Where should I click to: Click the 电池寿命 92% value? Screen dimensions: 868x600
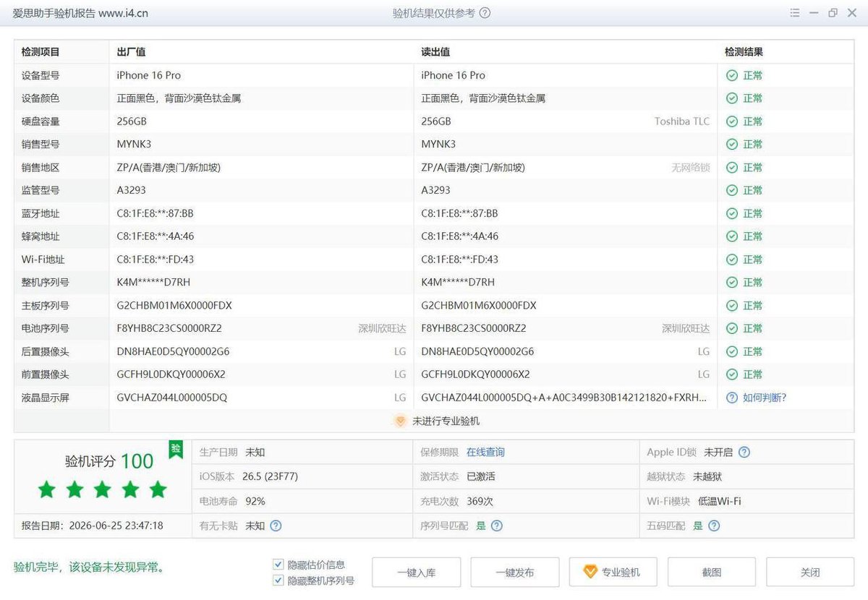coord(255,501)
